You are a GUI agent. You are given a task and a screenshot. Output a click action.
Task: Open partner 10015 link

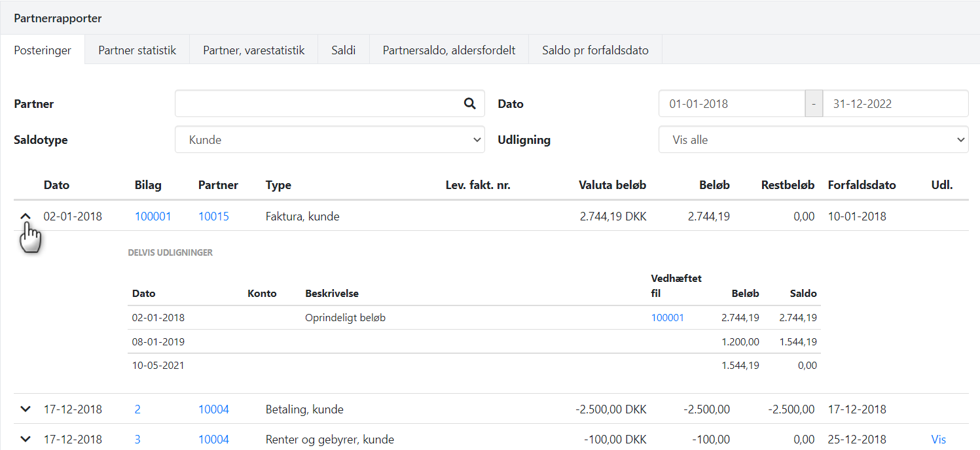point(213,215)
